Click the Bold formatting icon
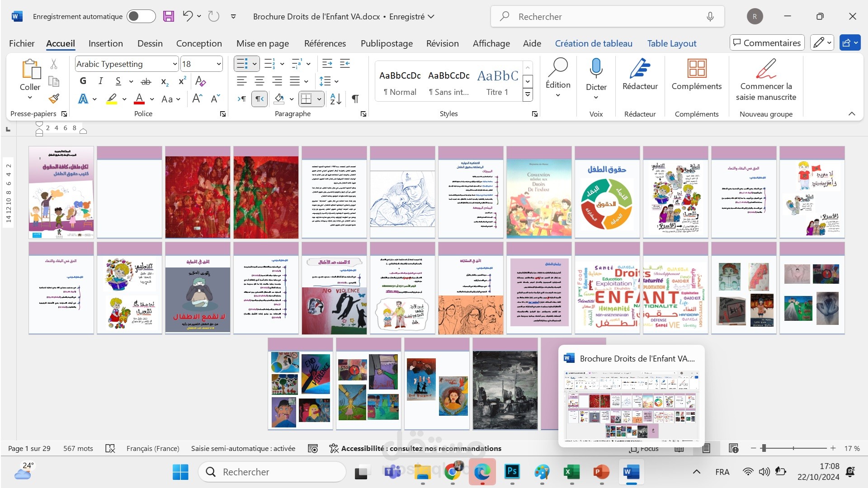The image size is (868, 488). click(x=83, y=81)
